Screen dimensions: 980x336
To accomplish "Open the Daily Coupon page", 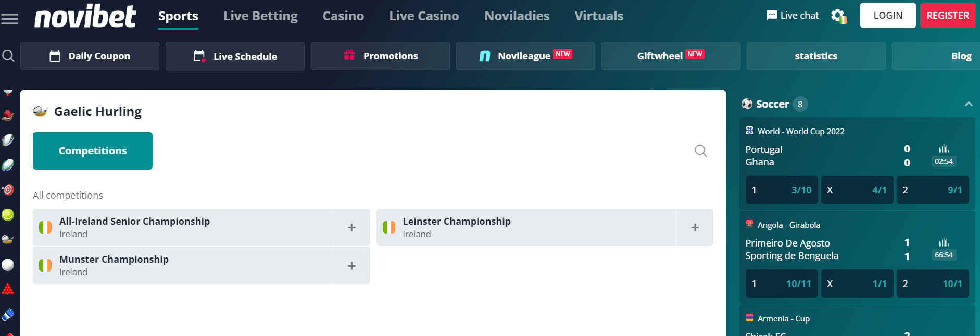I will coord(90,56).
